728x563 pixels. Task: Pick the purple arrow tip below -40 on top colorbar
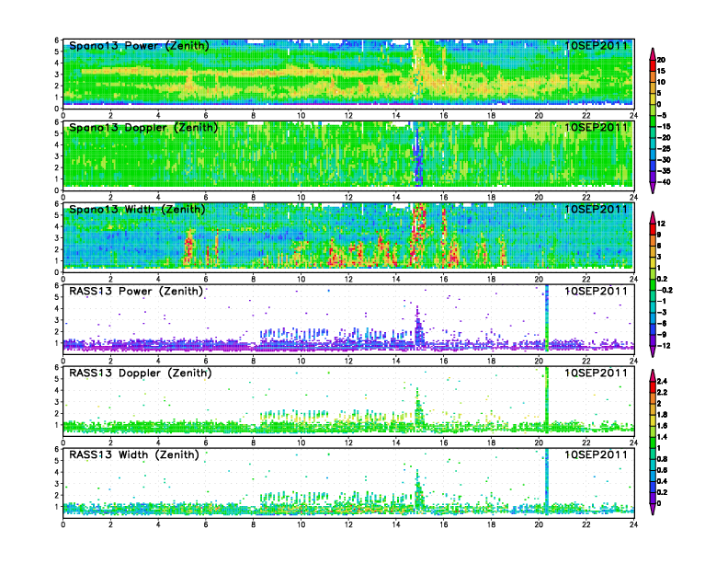(653, 187)
